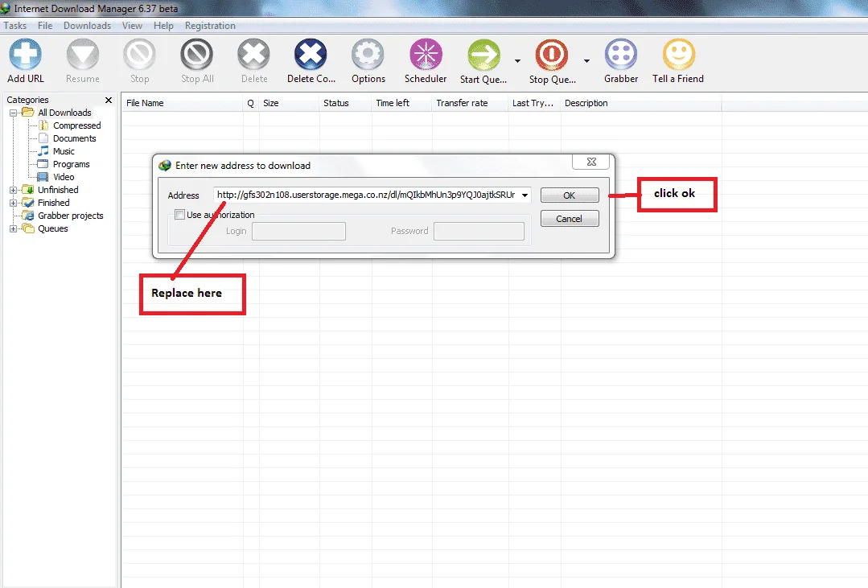Expand the Unfinished tree node
Image resolution: width=868 pixels, height=588 pixels.
pos(14,190)
